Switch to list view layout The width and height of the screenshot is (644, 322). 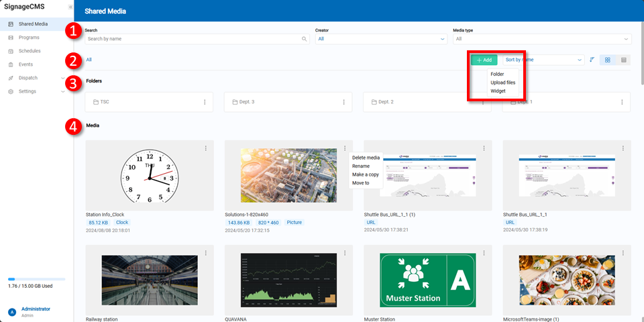point(624,60)
